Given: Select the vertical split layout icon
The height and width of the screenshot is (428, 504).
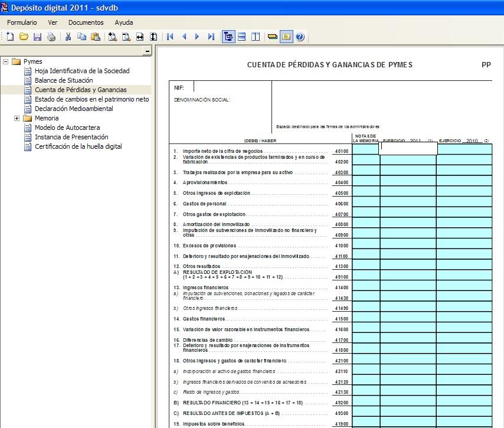Looking at the screenshot, I should (x=256, y=37).
